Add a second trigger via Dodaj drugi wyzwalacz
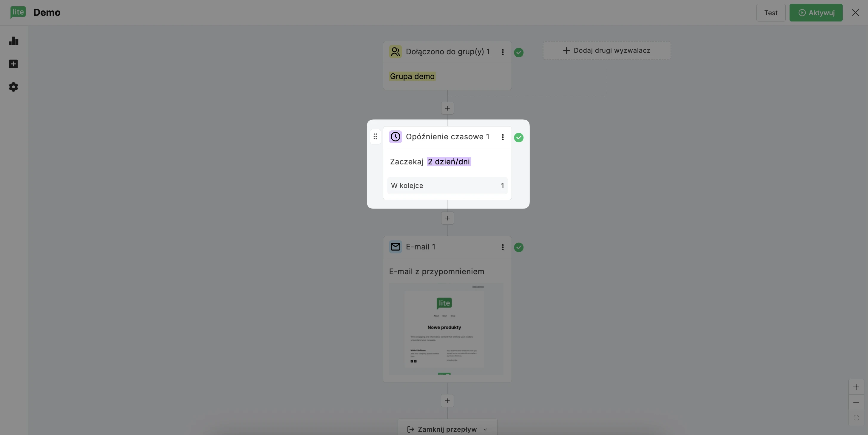 tap(606, 50)
